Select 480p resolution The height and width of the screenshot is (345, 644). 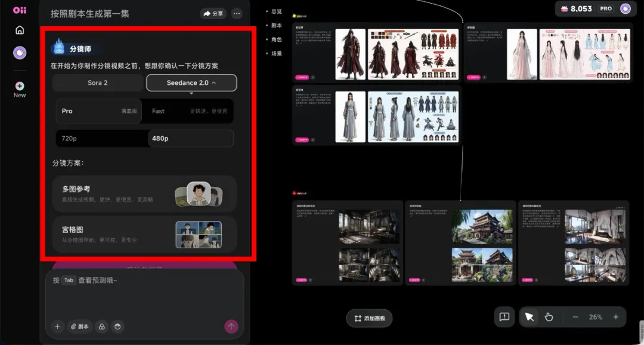coord(191,138)
